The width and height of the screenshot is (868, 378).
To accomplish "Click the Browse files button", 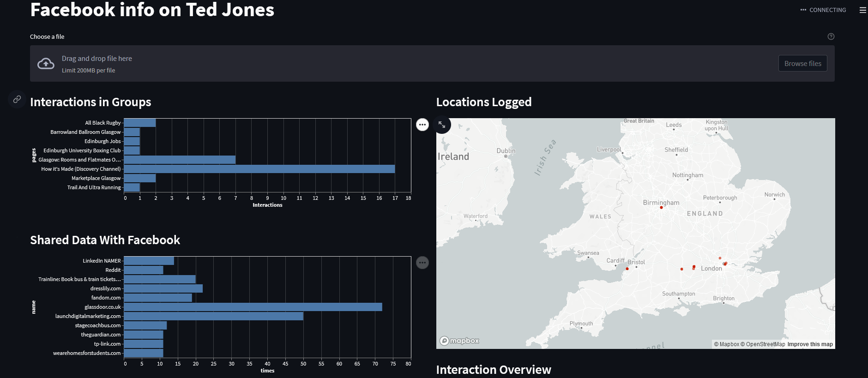I will [802, 64].
